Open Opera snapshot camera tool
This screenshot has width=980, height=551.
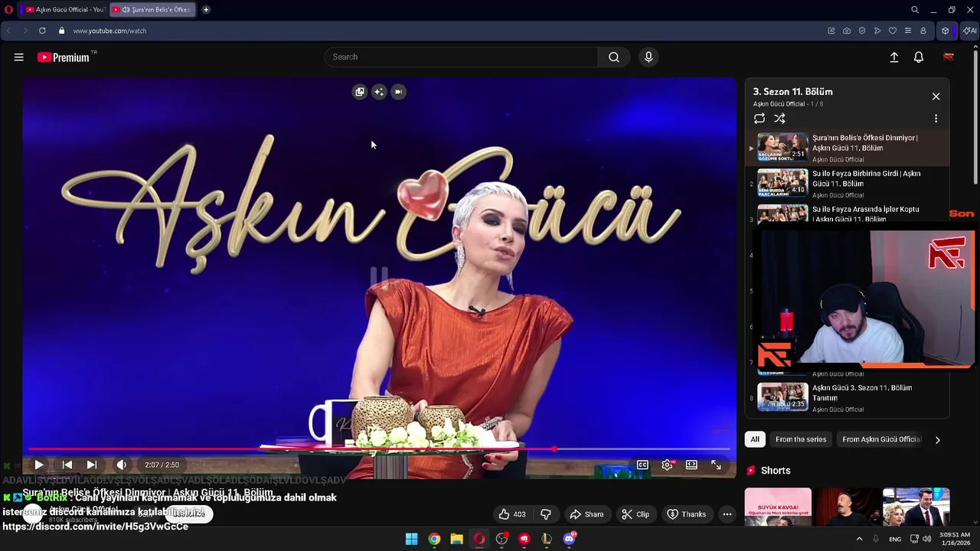(847, 31)
